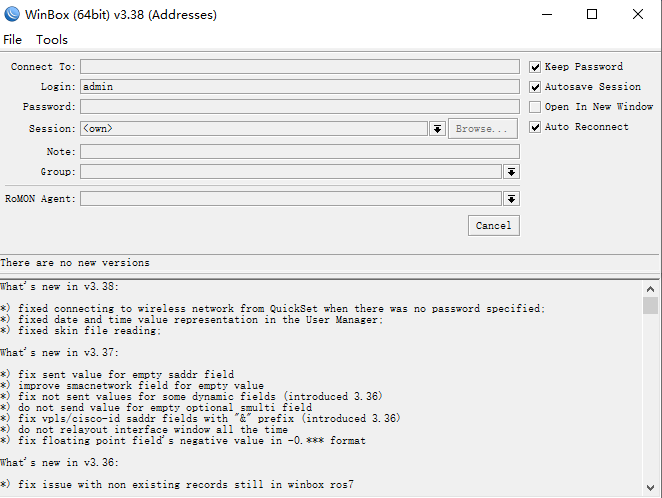Click the 'What's new in v3.38:' heading

click(59, 287)
